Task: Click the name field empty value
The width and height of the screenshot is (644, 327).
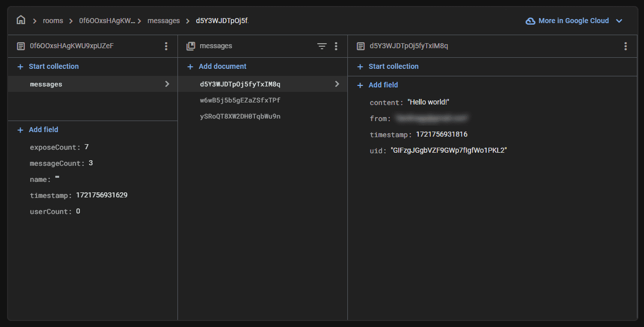Action: (57, 179)
